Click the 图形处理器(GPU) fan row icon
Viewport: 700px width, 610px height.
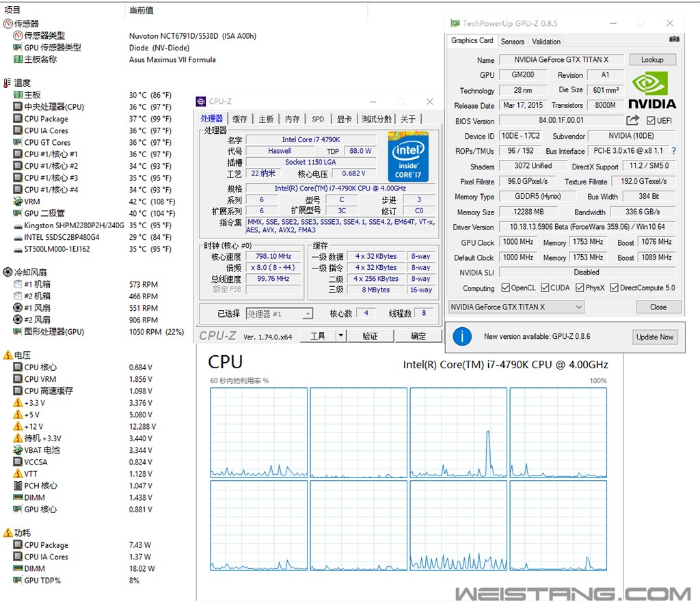(x=18, y=331)
